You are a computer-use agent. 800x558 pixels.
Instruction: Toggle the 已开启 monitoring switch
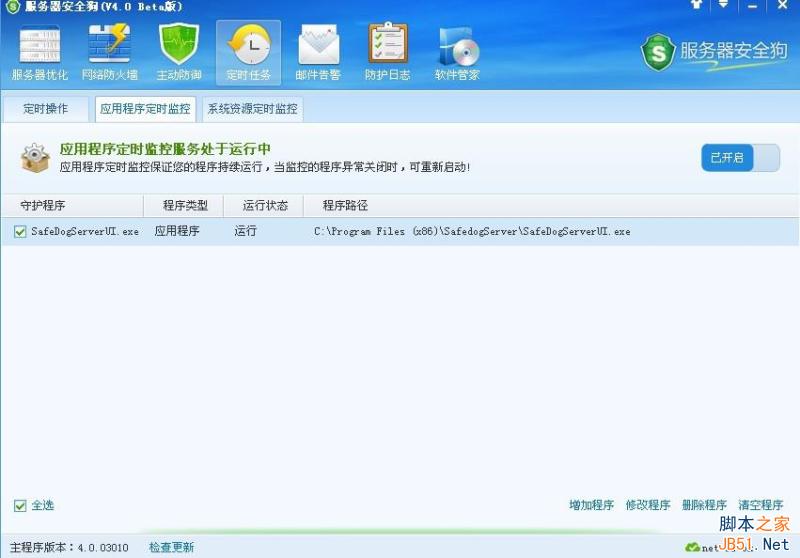pyautogui.click(x=740, y=158)
